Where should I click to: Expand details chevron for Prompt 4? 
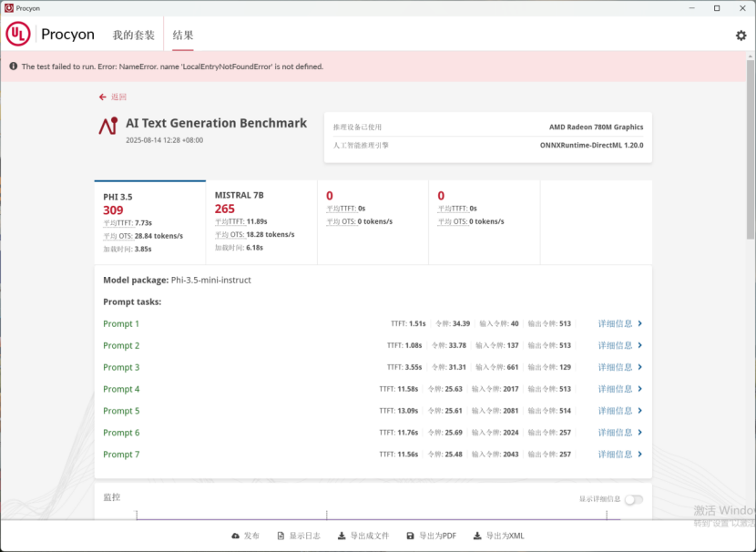(640, 389)
